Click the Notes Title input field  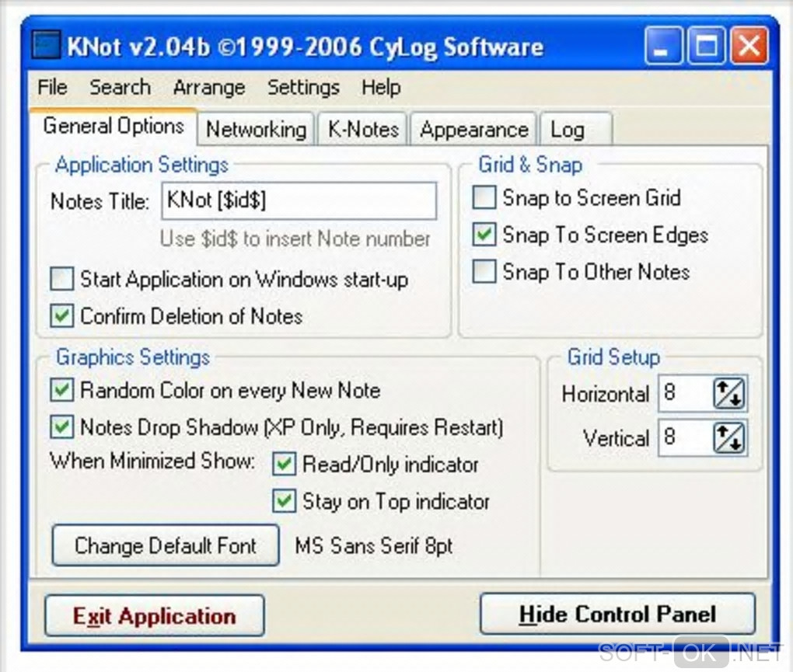point(299,200)
